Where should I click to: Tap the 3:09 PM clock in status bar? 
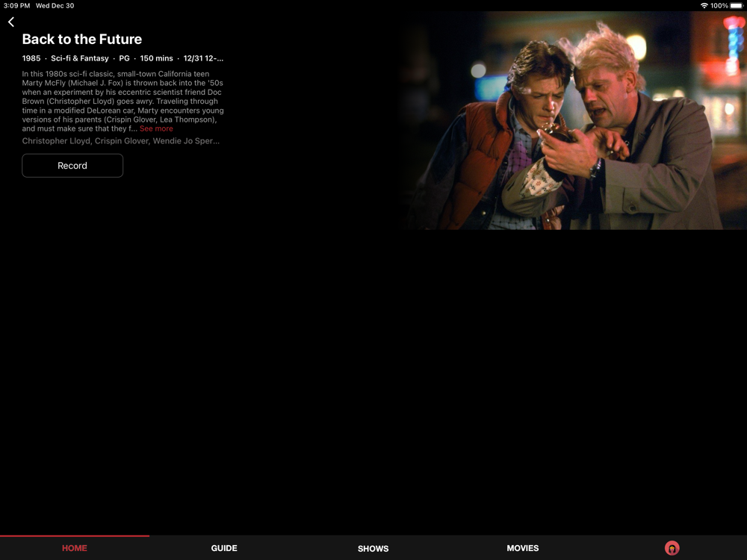(x=16, y=6)
